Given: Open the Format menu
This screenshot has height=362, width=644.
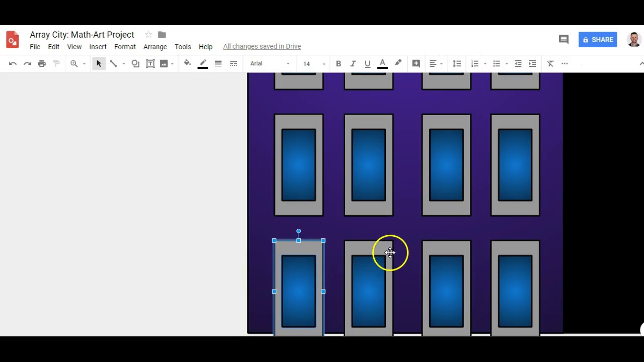Looking at the screenshot, I should [x=125, y=47].
